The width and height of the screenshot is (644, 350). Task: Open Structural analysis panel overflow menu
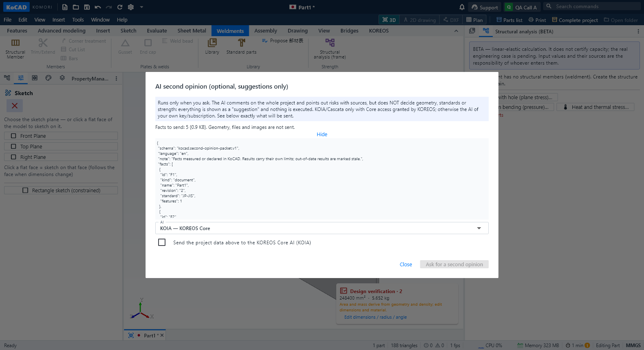point(638,31)
